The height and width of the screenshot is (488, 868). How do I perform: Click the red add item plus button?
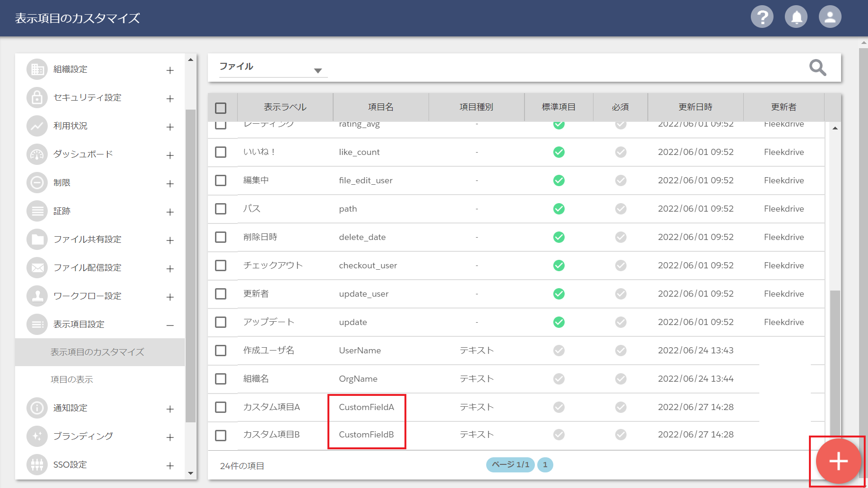click(x=838, y=461)
